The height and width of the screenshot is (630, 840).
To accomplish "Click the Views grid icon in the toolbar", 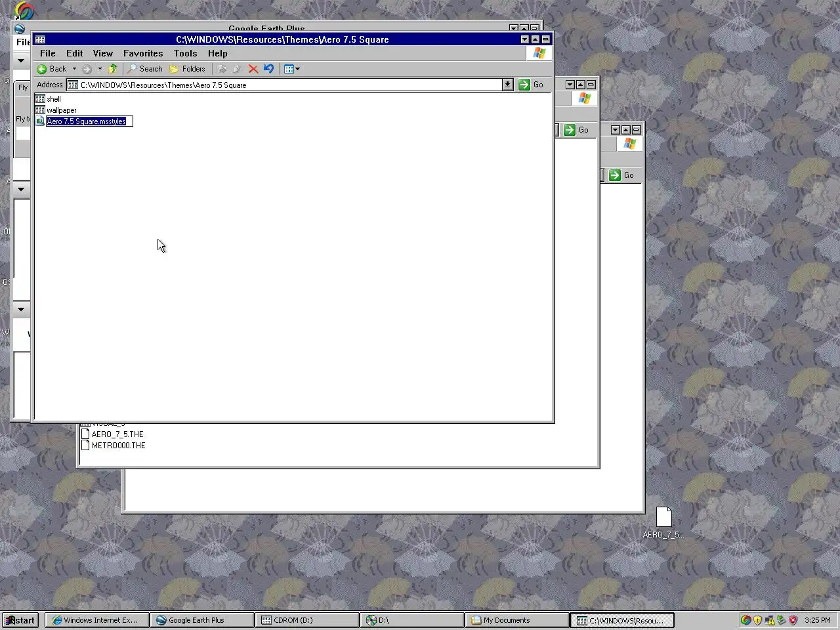I will click(x=288, y=69).
